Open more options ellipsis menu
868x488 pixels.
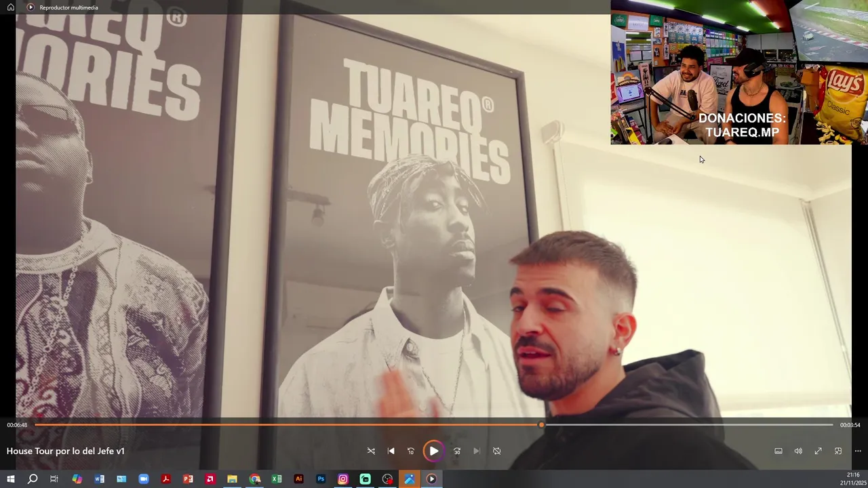[858, 451]
